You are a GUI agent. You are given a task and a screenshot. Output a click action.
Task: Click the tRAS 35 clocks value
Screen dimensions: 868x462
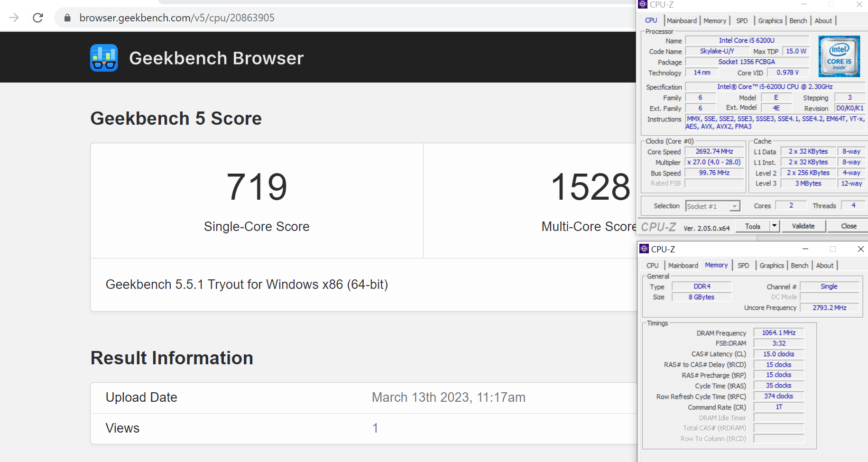tap(779, 386)
